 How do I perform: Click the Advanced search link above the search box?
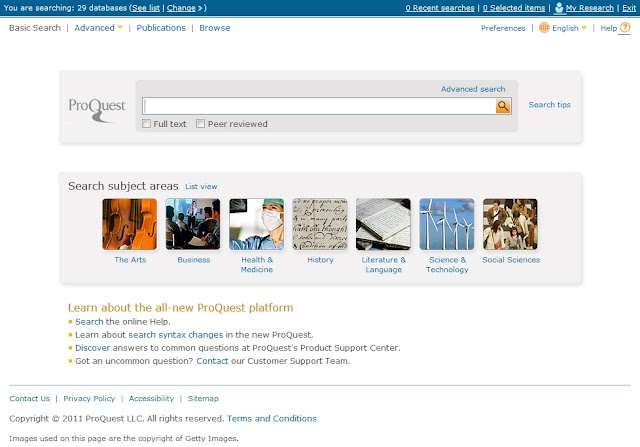(473, 89)
